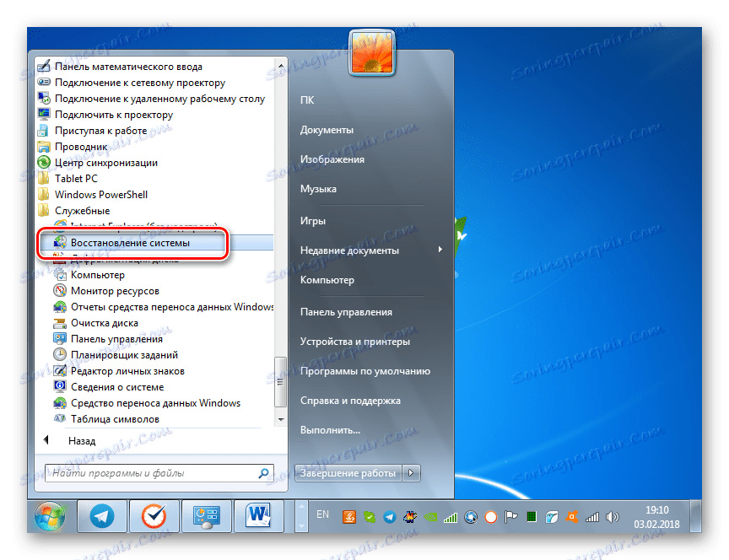The height and width of the screenshot is (560, 729).
Task: Collapse the Служебные folder
Action: tap(82, 211)
